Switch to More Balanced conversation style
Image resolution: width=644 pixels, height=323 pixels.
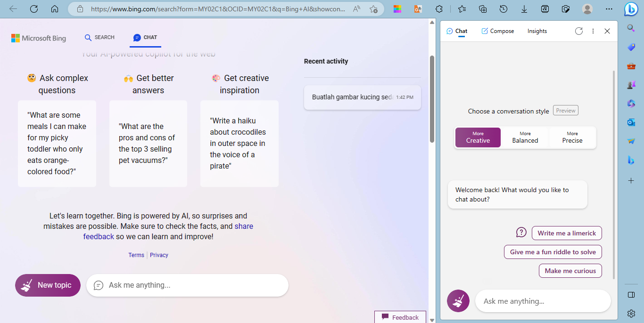point(525,137)
